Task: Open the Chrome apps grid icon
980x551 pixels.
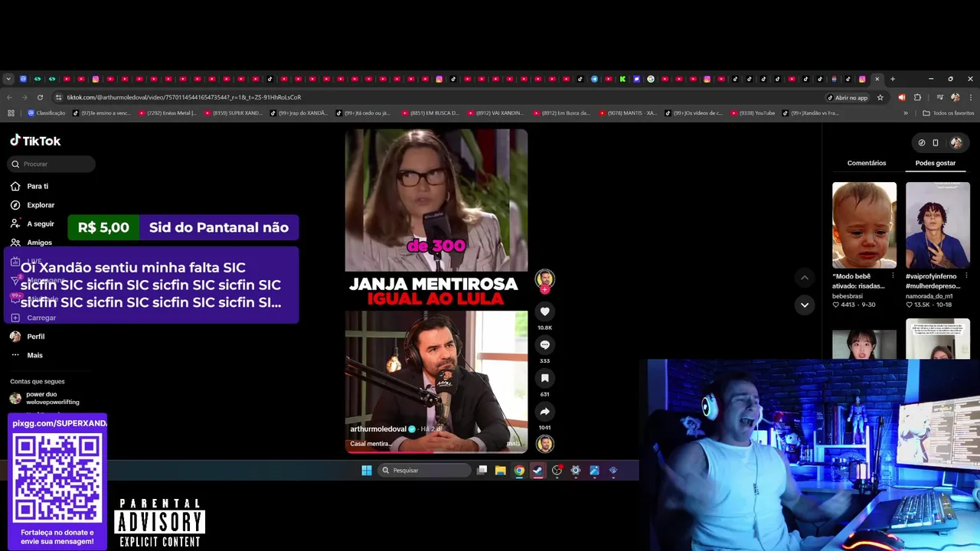Action: (x=11, y=113)
